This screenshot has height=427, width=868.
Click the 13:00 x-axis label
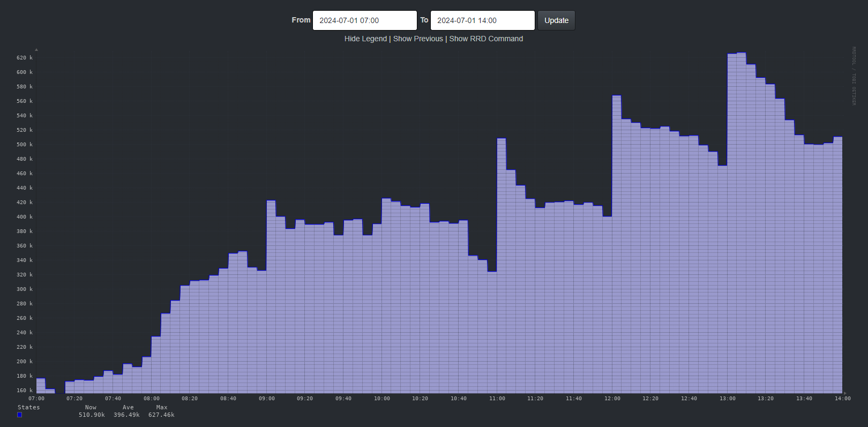point(728,399)
